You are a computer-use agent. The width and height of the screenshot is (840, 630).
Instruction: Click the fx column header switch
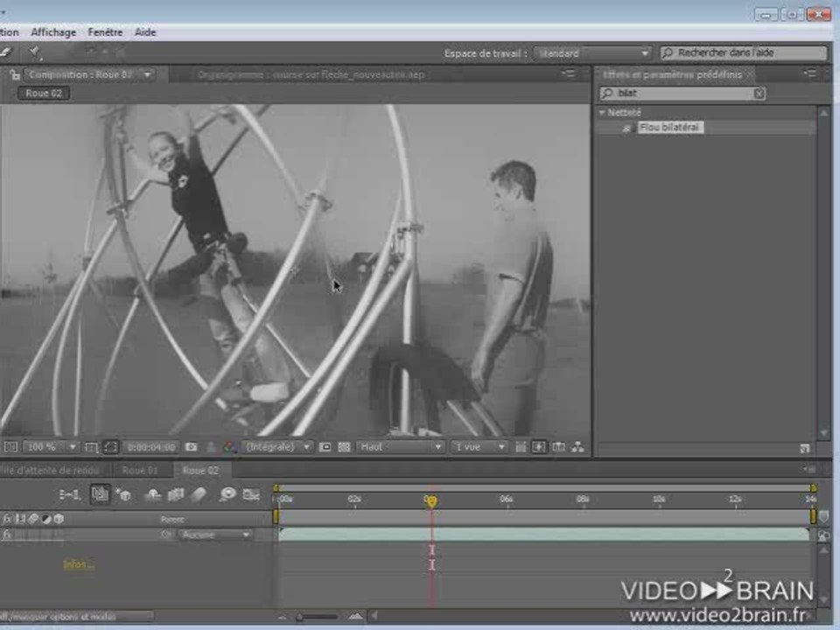click(x=7, y=519)
